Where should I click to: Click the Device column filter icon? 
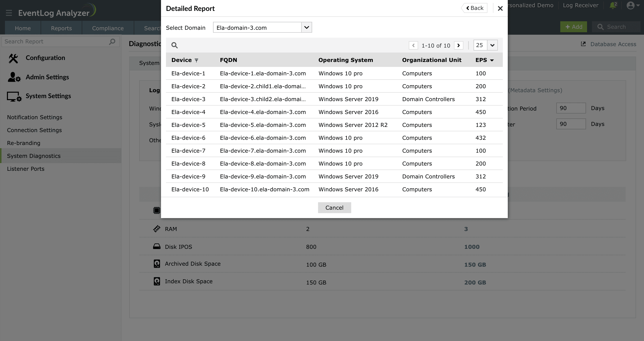196,60
